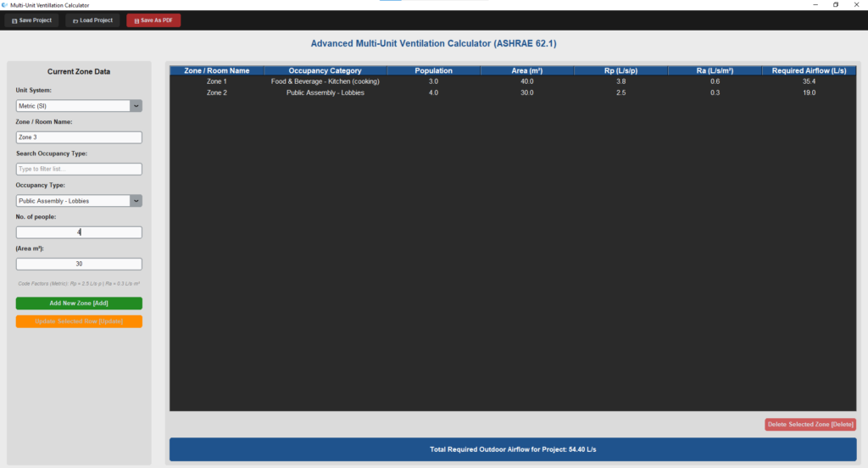Click Zone 2 Rp value 2.5
Viewport: 868px width, 468px height.
[621, 92]
